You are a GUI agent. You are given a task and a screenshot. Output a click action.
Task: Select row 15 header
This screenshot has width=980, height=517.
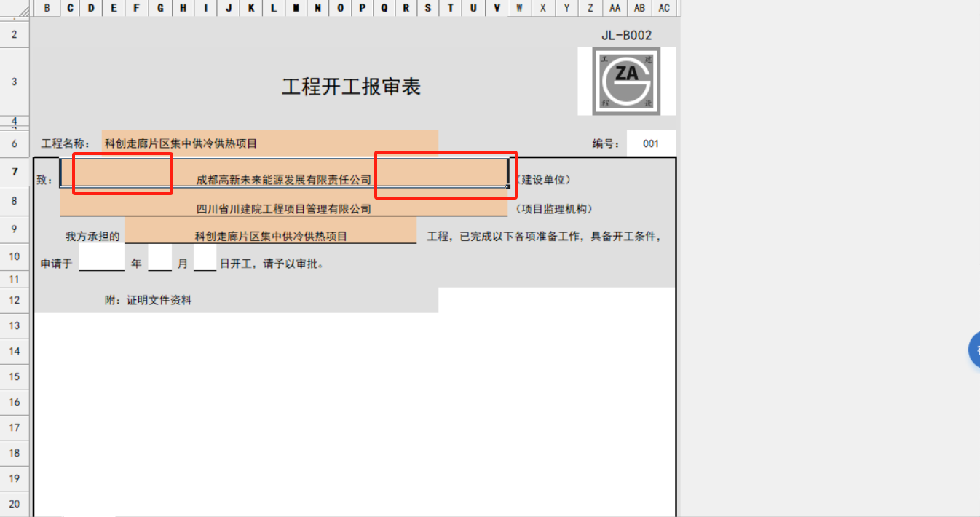pyautogui.click(x=15, y=376)
